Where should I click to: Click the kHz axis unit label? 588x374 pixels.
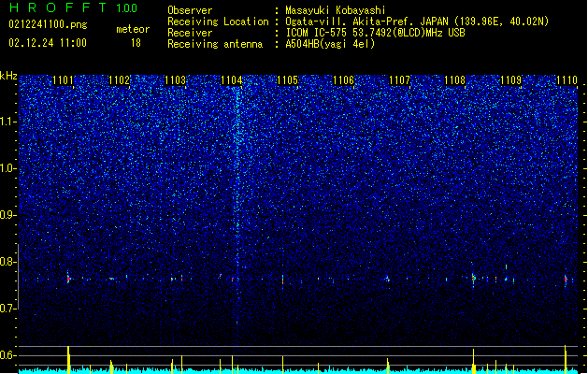click(x=8, y=76)
